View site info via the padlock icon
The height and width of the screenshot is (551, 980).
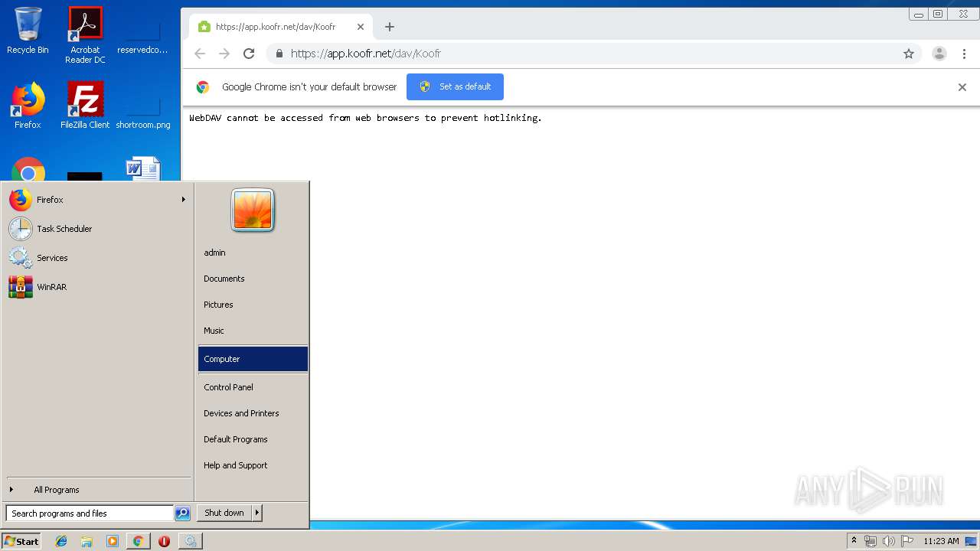279,54
